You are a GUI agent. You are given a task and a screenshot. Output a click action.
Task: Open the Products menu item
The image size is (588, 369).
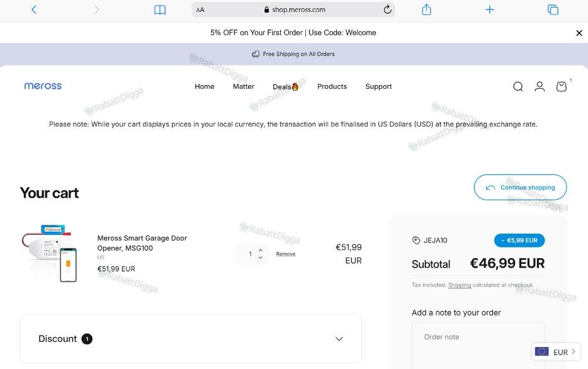pyautogui.click(x=332, y=86)
